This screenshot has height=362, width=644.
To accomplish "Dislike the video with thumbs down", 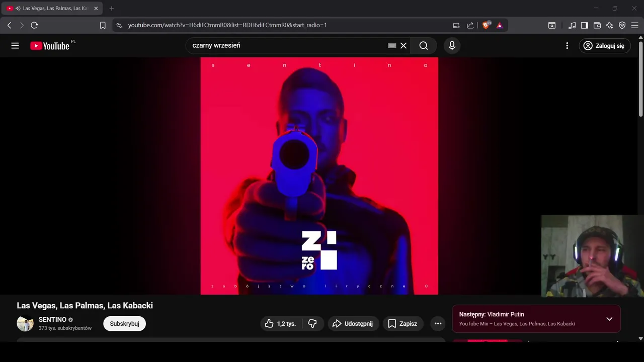I will (x=312, y=324).
